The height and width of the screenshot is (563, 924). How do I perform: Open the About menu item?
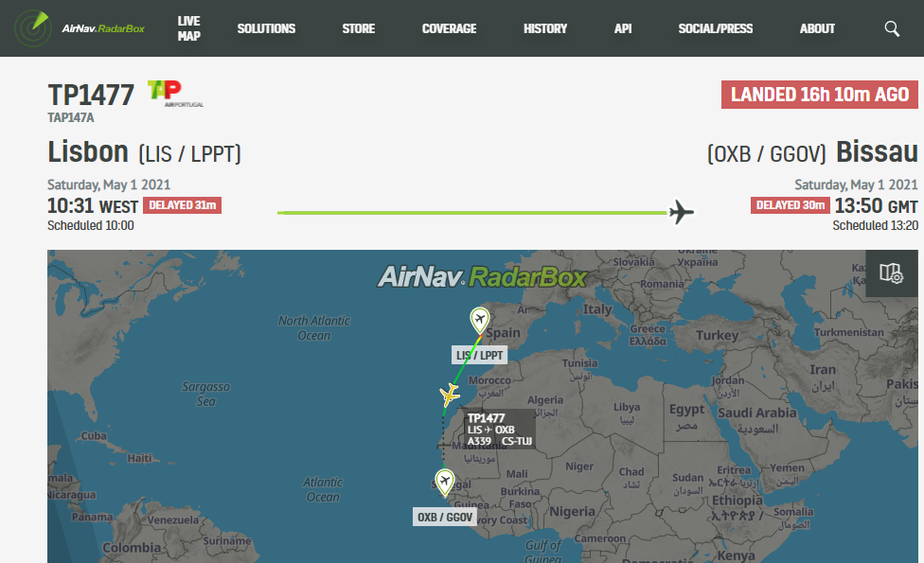pos(817,28)
